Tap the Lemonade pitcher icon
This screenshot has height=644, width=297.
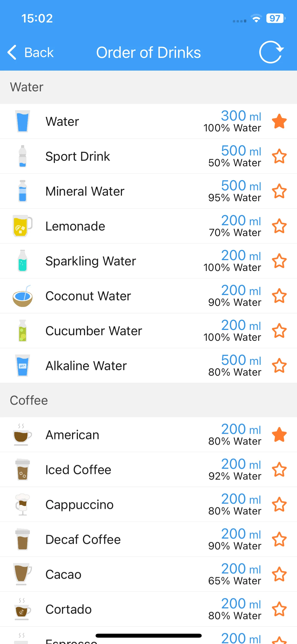click(x=22, y=226)
